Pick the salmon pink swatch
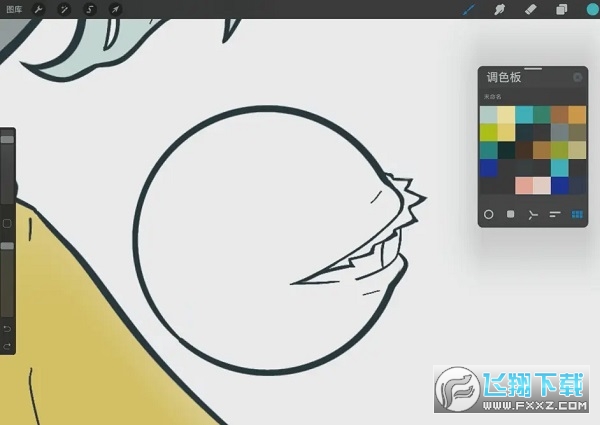This screenshot has height=425, width=600. (524, 186)
